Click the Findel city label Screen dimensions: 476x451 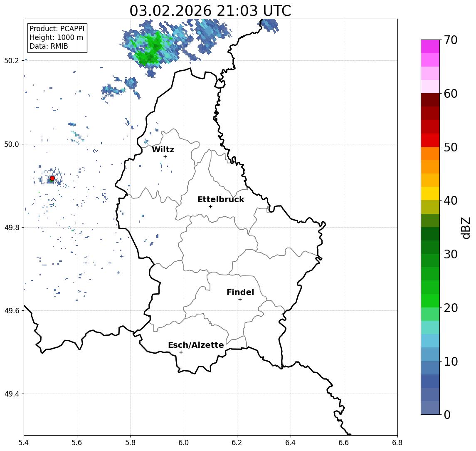(x=240, y=292)
